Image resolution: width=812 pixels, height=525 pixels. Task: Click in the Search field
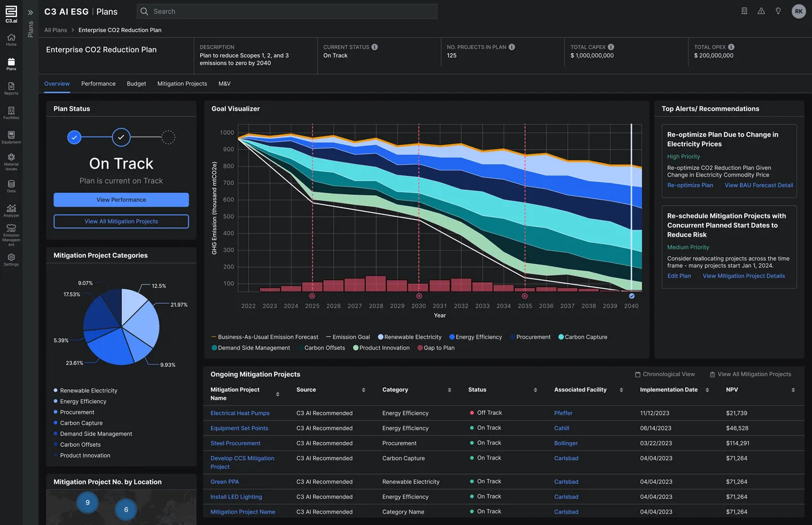287,11
